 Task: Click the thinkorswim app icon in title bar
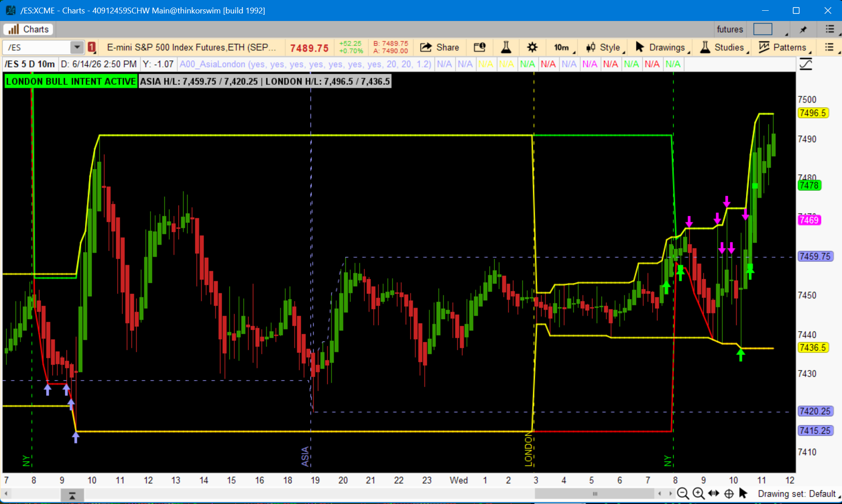[10, 10]
